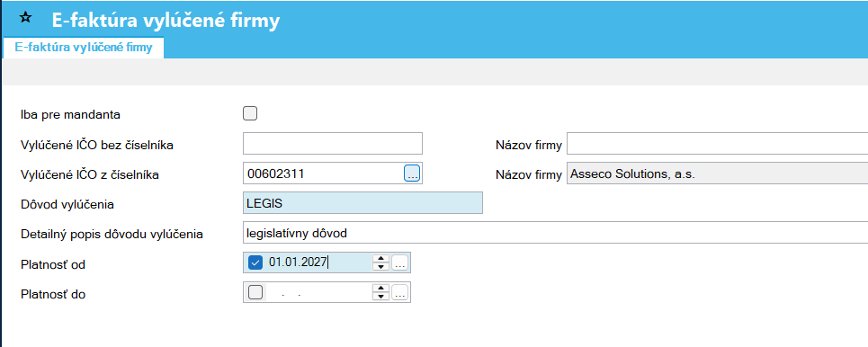
Task: Enable the Platnosť do date checkbox
Action: [255, 292]
